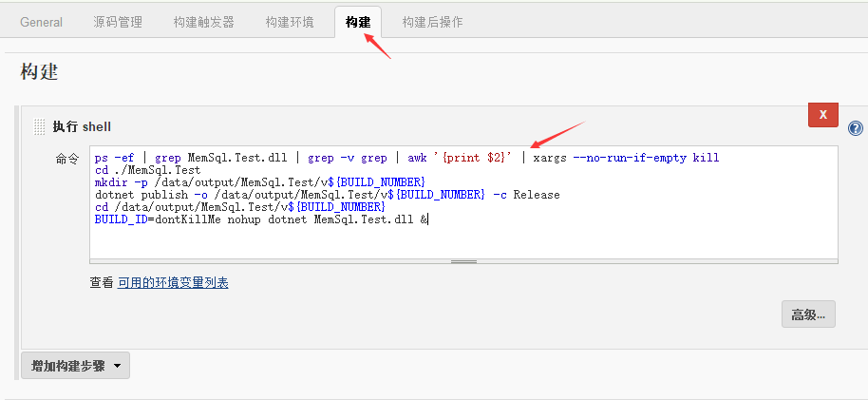Click the textarea resize grip bar

coord(463,261)
